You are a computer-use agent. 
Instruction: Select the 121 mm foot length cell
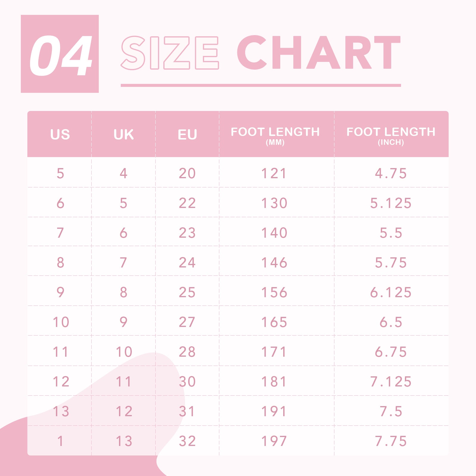[274, 173]
